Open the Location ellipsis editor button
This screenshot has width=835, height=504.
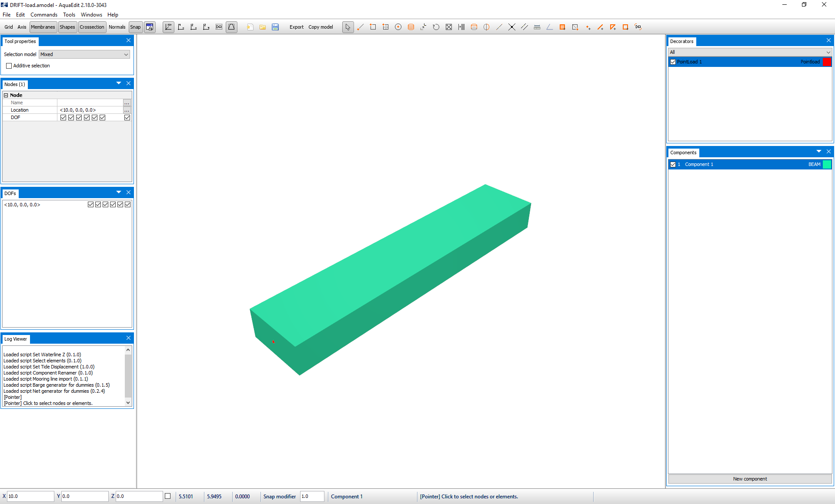127,110
